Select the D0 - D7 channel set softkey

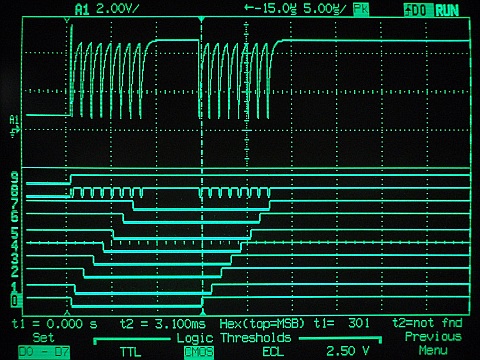tap(44, 352)
